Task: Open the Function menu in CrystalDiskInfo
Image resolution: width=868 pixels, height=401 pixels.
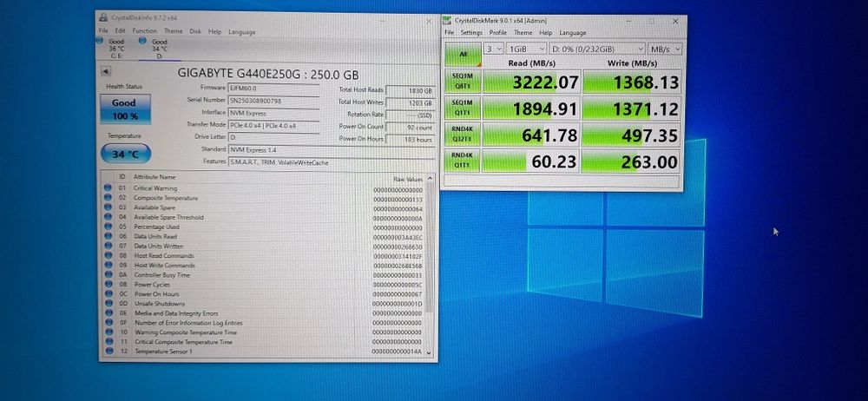Action: click(144, 31)
